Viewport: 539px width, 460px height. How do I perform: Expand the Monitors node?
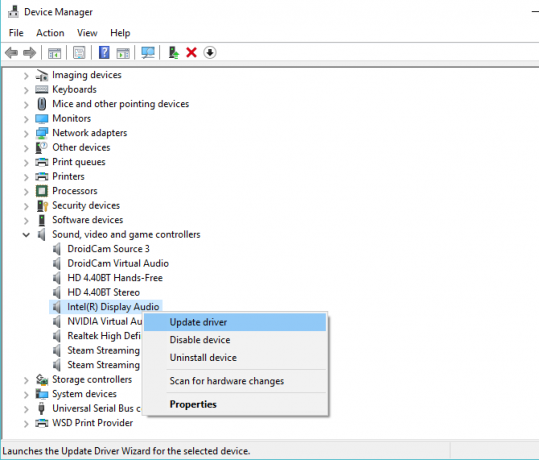tap(26, 119)
